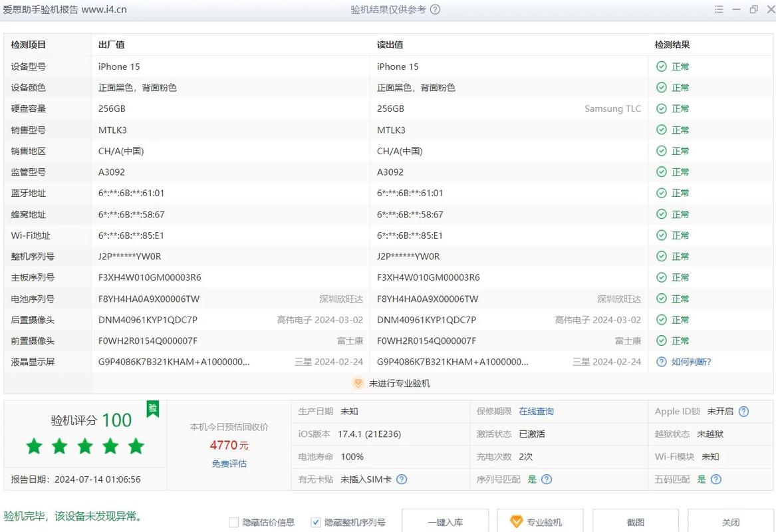Click the 出厂值 A3092 regulatory model cell
The image size is (776, 532).
click(x=111, y=172)
